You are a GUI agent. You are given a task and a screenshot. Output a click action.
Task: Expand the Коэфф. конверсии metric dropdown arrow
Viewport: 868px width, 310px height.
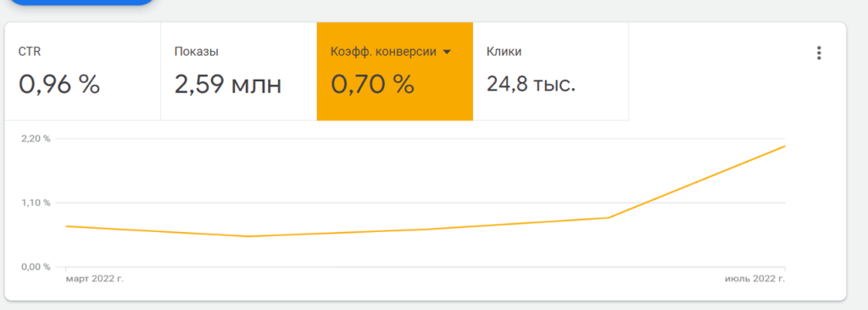click(448, 52)
